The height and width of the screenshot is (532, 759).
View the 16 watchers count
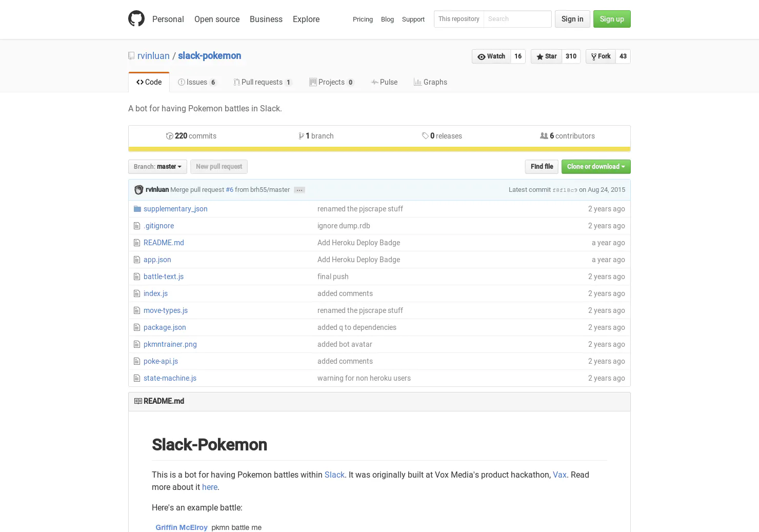pos(518,56)
